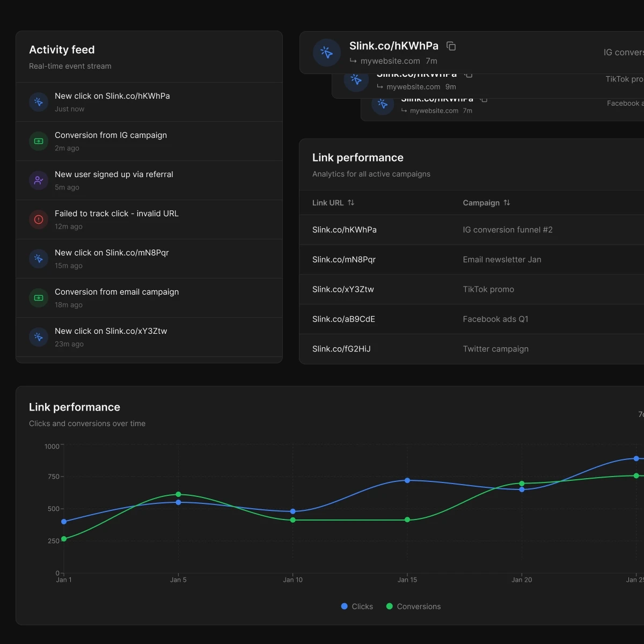Click the copy icon on the 9m link card

(469, 74)
